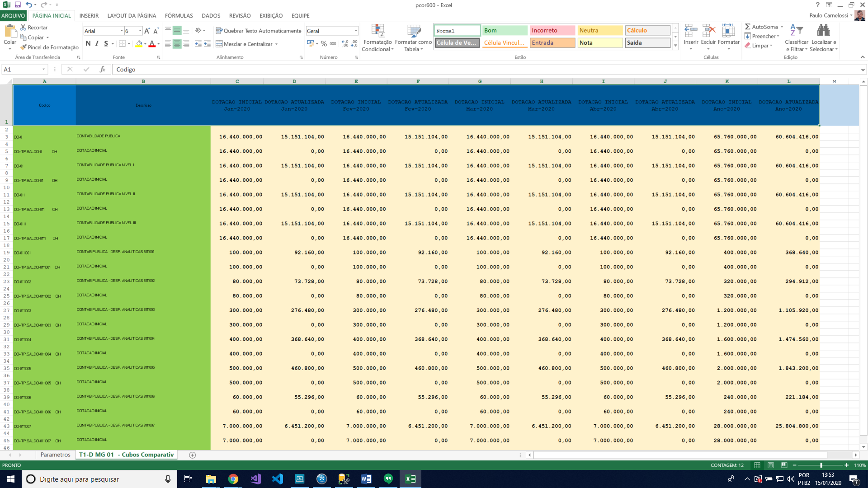Toggle bold N formatting
868x488 pixels.
click(88, 44)
